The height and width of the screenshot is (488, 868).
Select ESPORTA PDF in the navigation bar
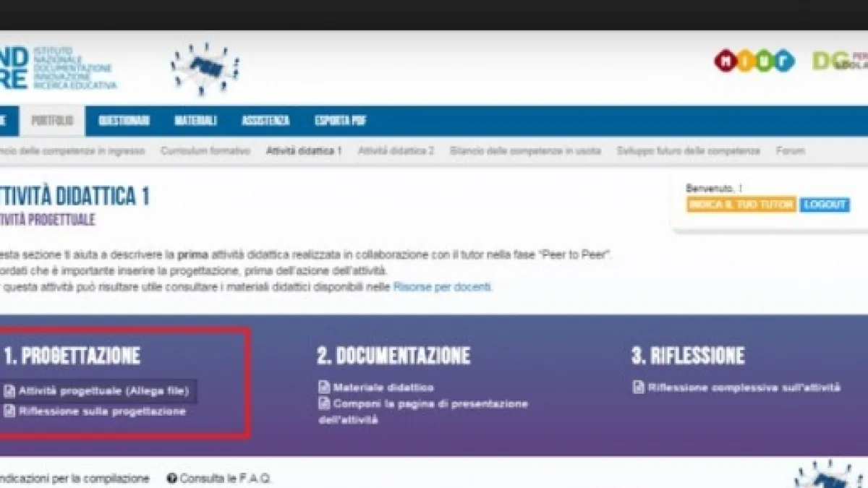tap(340, 121)
